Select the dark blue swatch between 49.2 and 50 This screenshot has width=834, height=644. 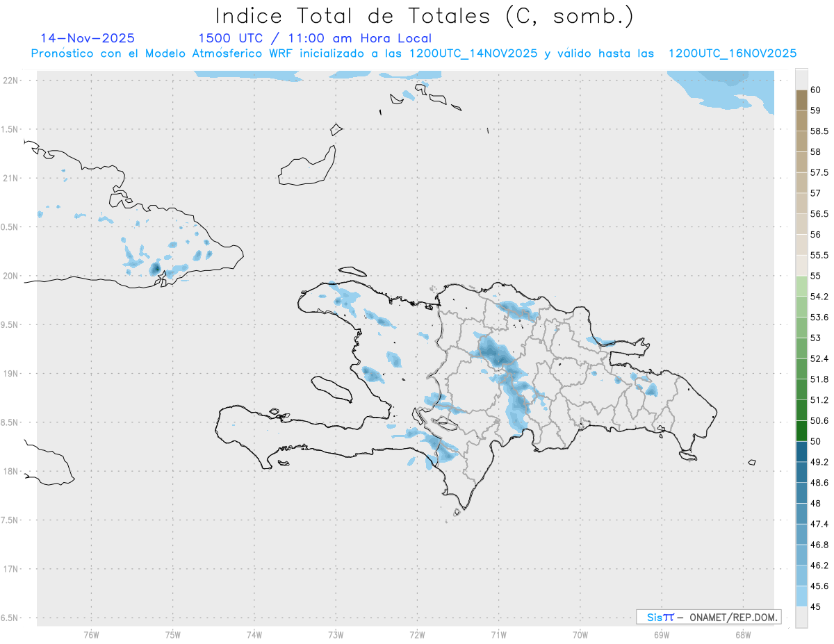click(x=801, y=452)
